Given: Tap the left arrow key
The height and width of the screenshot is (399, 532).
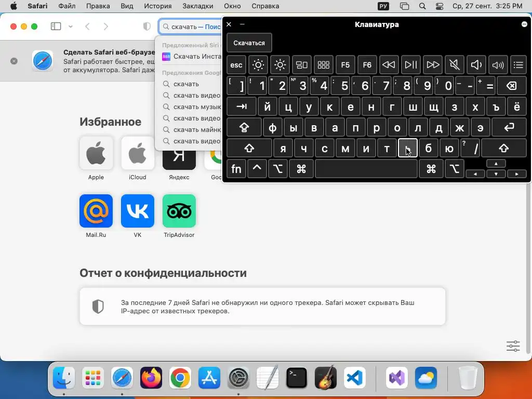Looking at the screenshot, I should tap(475, 174).
